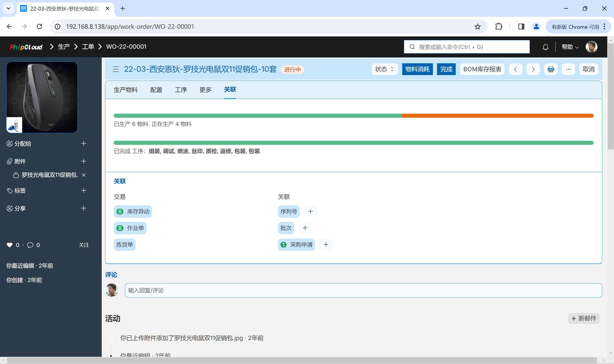This screenshot has width=614, height=364.
Task: Open the 批次 link
Action: click(286, 228)
